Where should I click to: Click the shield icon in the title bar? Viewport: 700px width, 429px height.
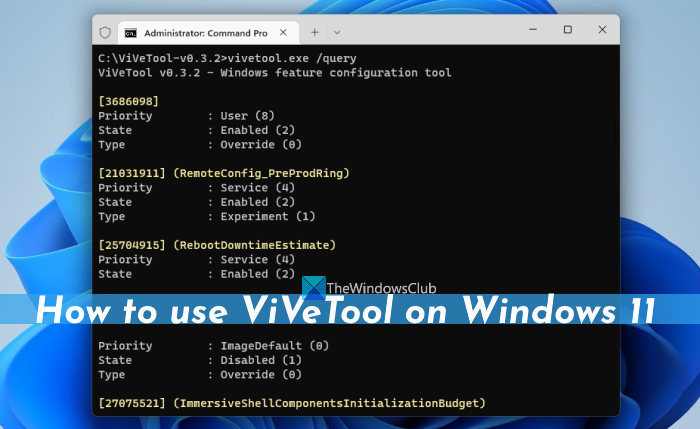click(x=105, y=33)
